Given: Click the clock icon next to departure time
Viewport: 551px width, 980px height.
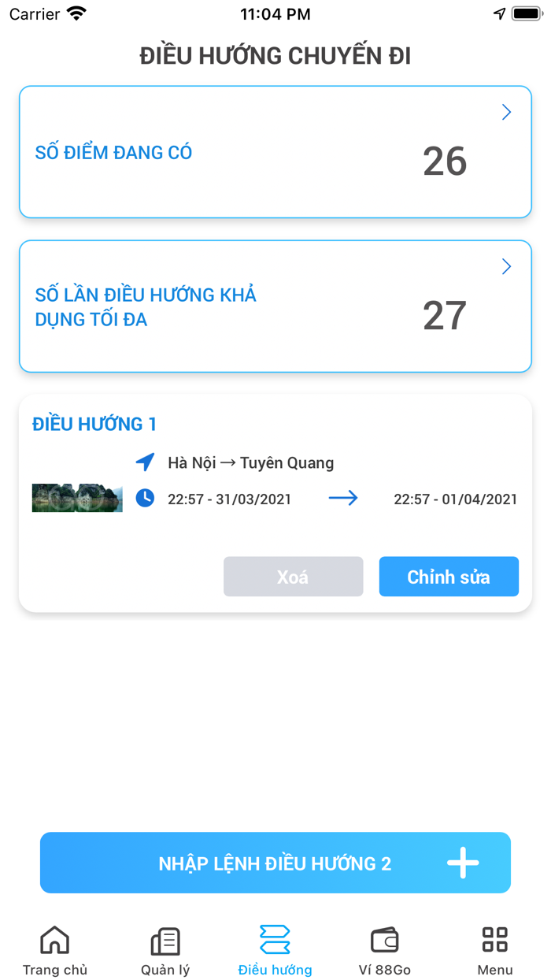Looking at the screenshot, I should (x=145, y=498).
